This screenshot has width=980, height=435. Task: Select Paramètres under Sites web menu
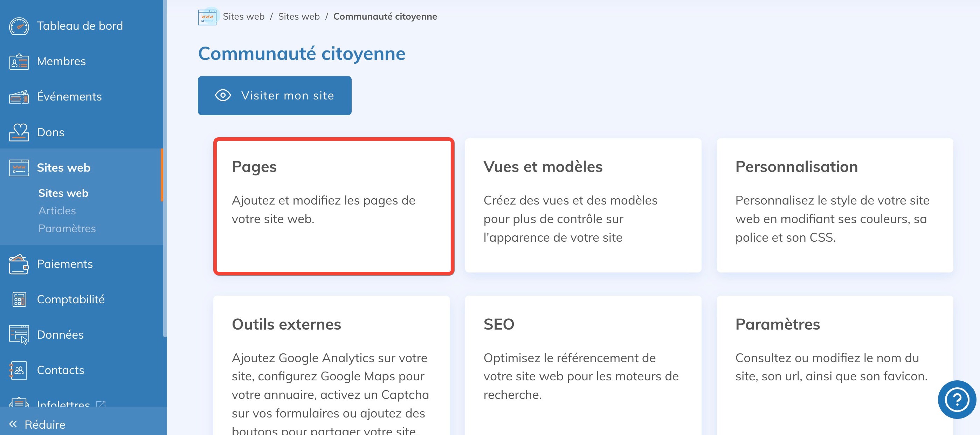[67, 228]
